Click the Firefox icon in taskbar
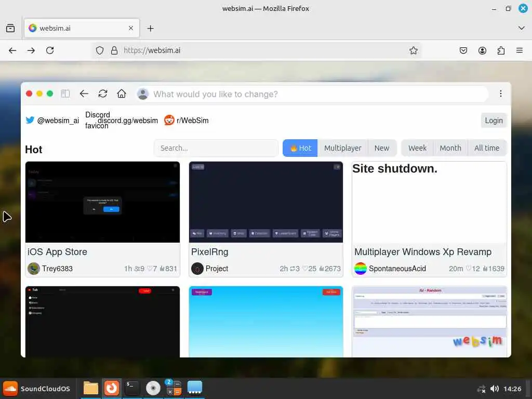Screen dimensions: 532x399 (111, 388)
